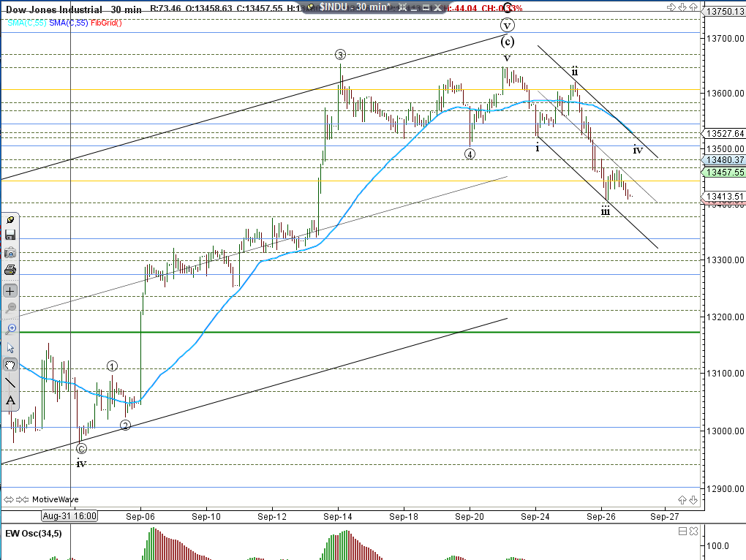Select the trend line drawing tool
This screenshot has width=746, height=560.
coord(10,382)
